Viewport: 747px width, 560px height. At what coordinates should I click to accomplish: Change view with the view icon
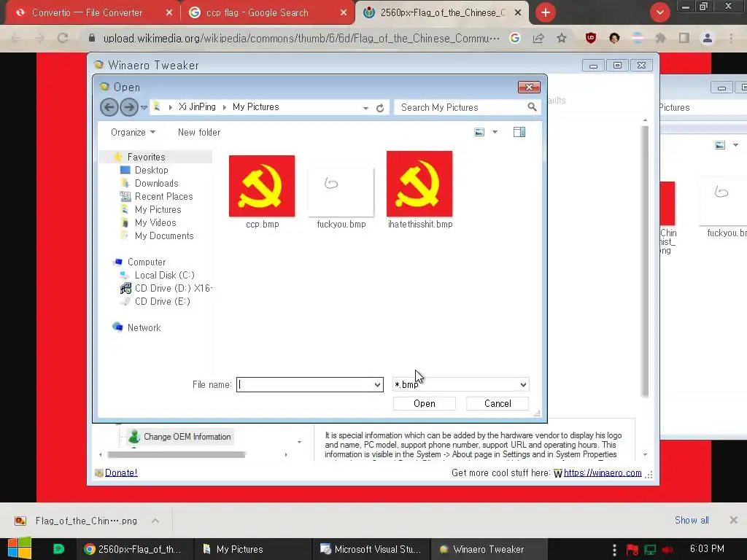click(x=479, y=132)
